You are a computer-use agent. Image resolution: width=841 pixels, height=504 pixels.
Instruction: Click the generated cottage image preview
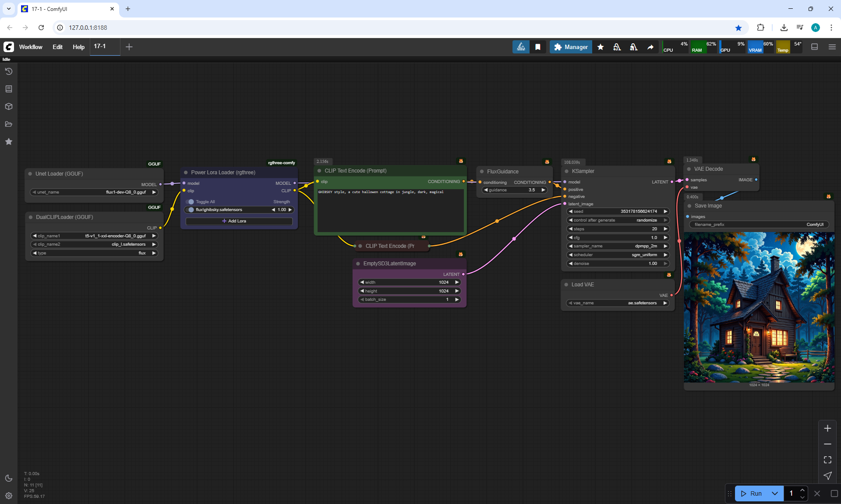coord(759,307)
